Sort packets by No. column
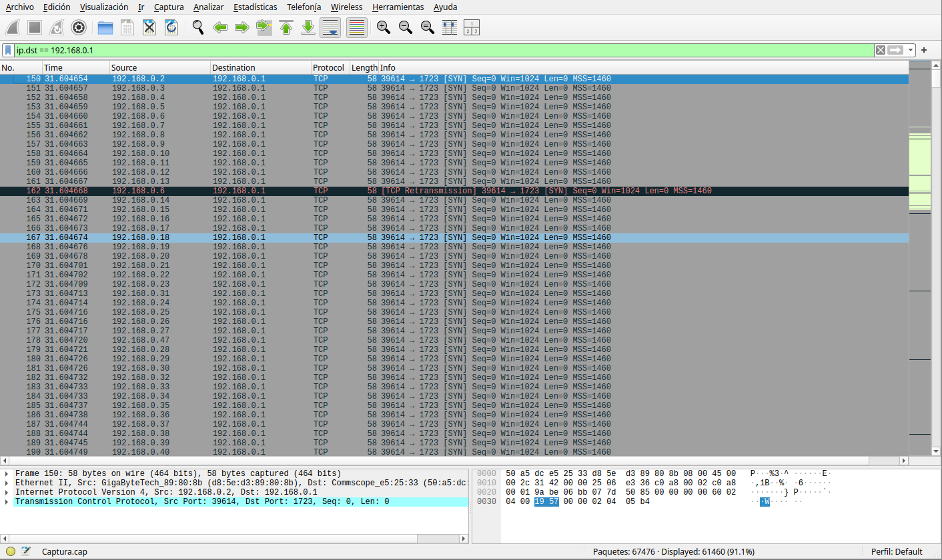Screen dimensions: 942x560 pyautogui.click(x=21, y=67)
